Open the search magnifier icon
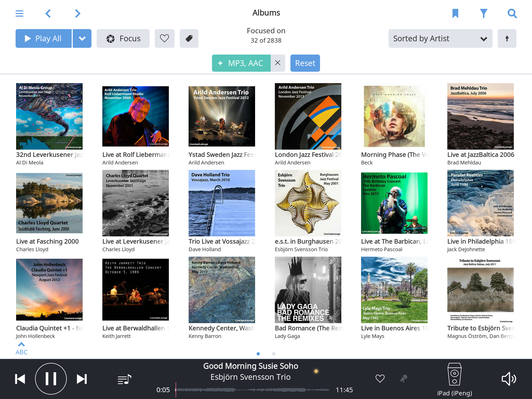 pos(512,13)
